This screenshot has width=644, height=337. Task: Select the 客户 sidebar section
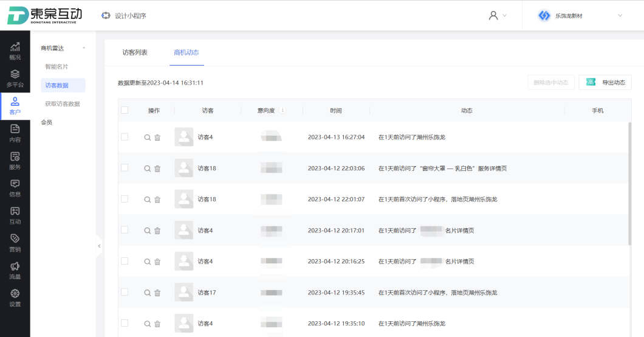click(x=15, y=106)
